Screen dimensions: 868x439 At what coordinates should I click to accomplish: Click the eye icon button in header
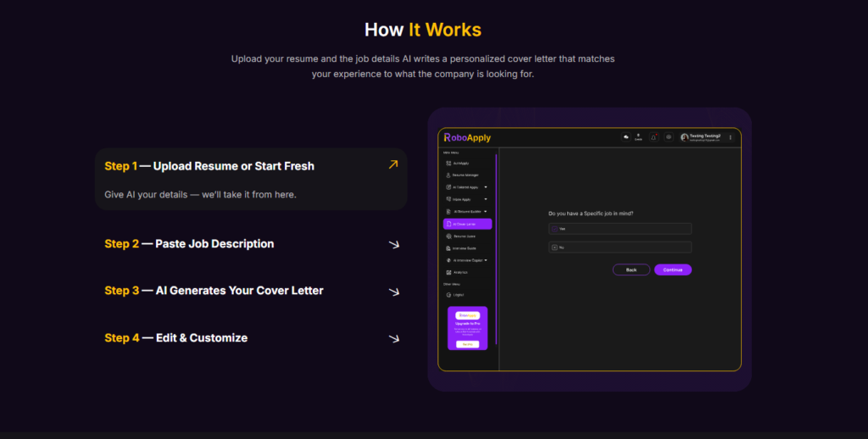pyautogui.click(x=669, y=137)
